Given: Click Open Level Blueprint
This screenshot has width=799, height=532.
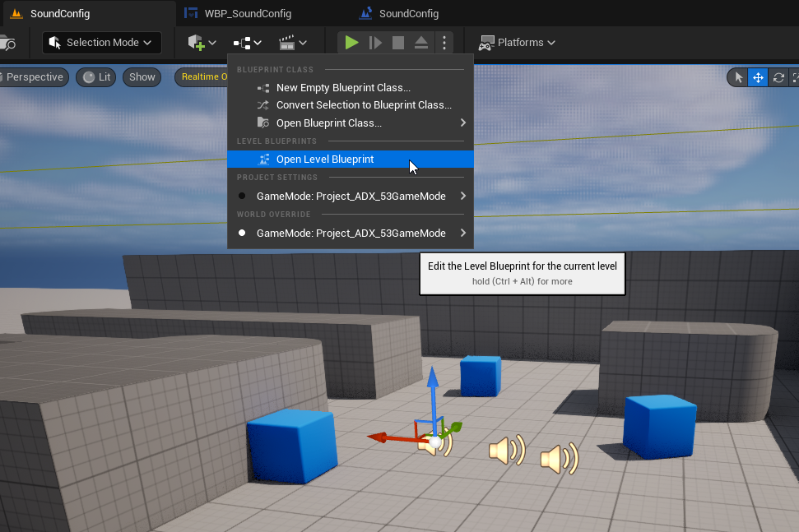Looking at the screenshot, I should click(350, 159).
